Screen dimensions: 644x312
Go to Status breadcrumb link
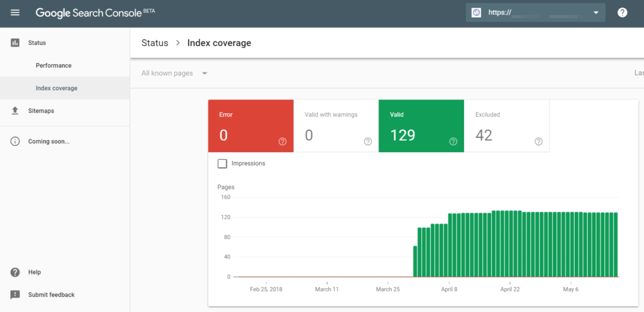155,43
